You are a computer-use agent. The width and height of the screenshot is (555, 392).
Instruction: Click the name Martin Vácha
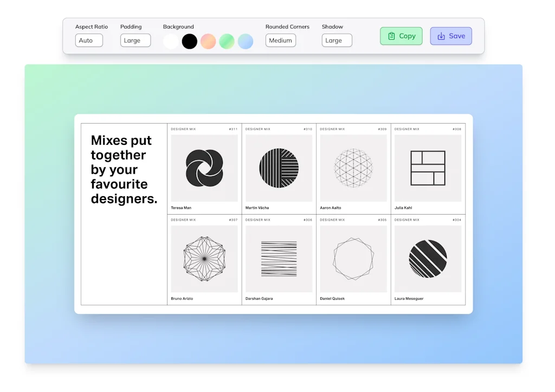[257, 208]
